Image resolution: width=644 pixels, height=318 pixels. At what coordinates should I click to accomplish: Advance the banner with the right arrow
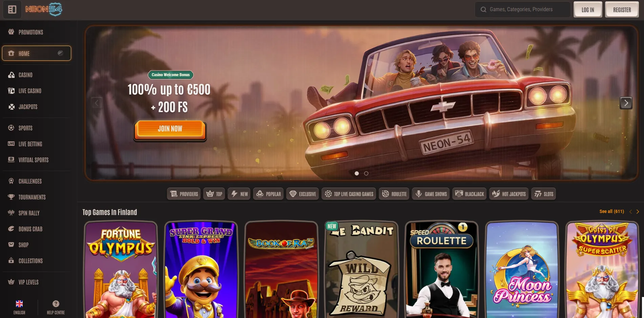pyautogui.click(x=626, y=103)
